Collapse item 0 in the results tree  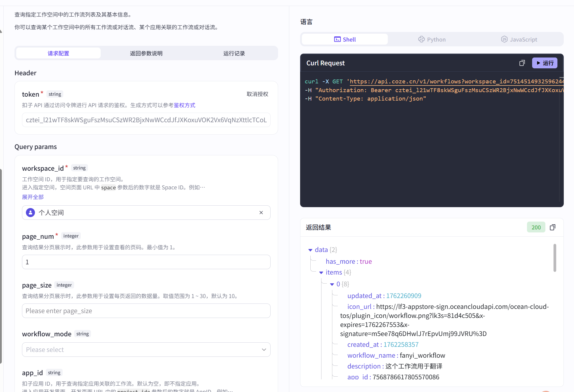coord(332,284)
